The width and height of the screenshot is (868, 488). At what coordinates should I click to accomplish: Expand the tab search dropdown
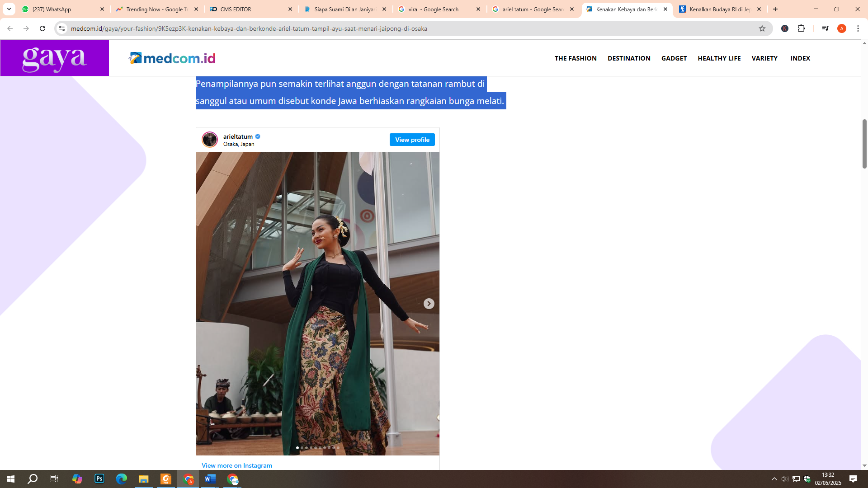(x=9, y=9)
